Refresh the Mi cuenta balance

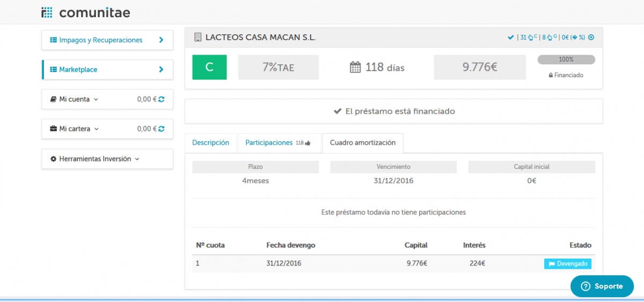click(162, 99)
